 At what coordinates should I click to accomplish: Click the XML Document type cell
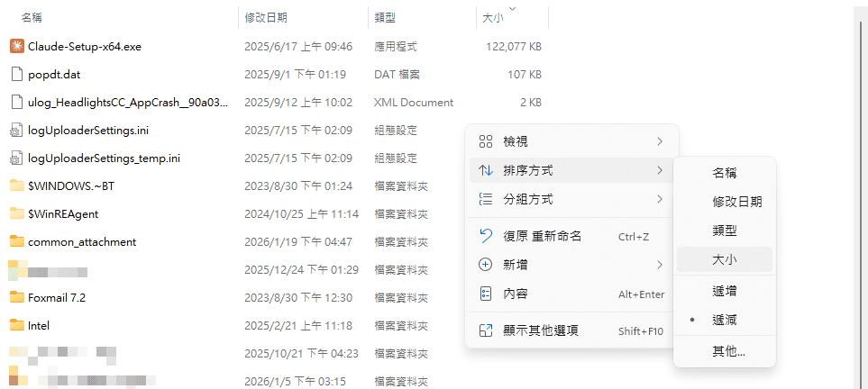tap(414, 103)
